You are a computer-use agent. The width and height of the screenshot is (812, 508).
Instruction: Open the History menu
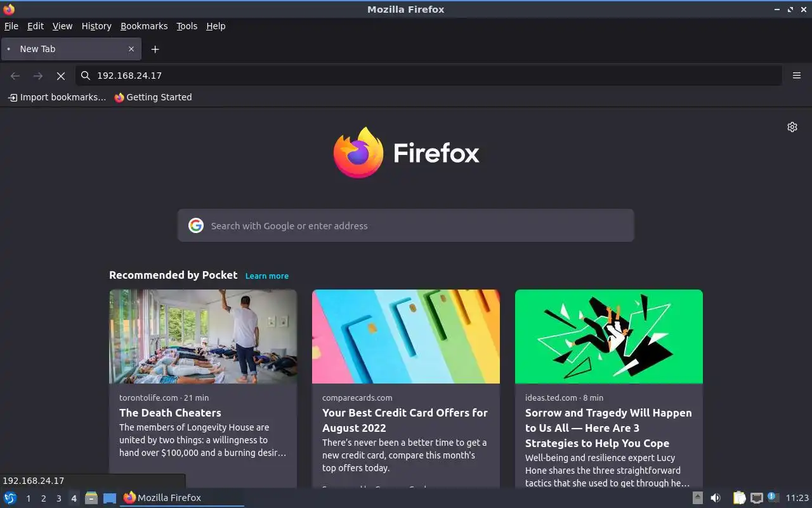96,26
